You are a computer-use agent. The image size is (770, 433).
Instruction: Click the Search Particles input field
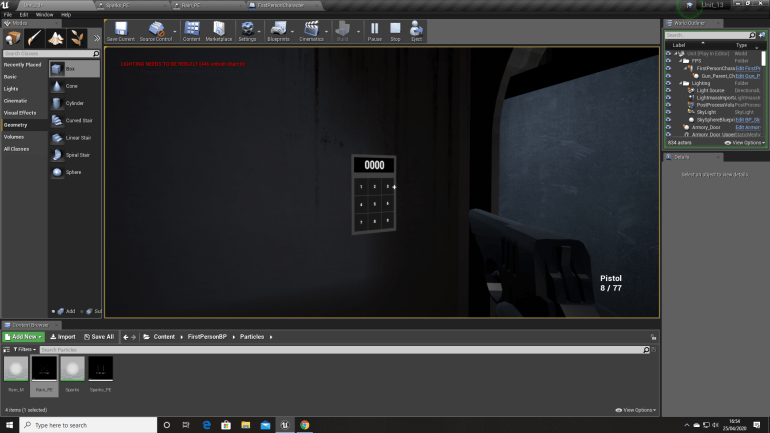tap(341, 350)
